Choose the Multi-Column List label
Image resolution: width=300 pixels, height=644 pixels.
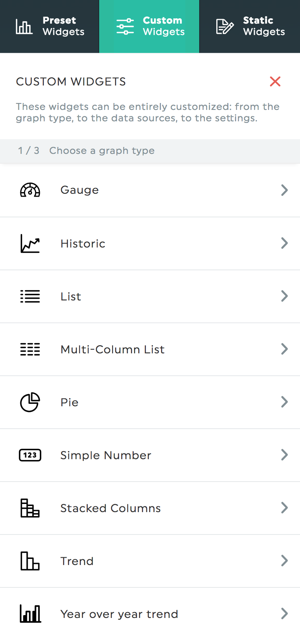click(x=113, y=349)
